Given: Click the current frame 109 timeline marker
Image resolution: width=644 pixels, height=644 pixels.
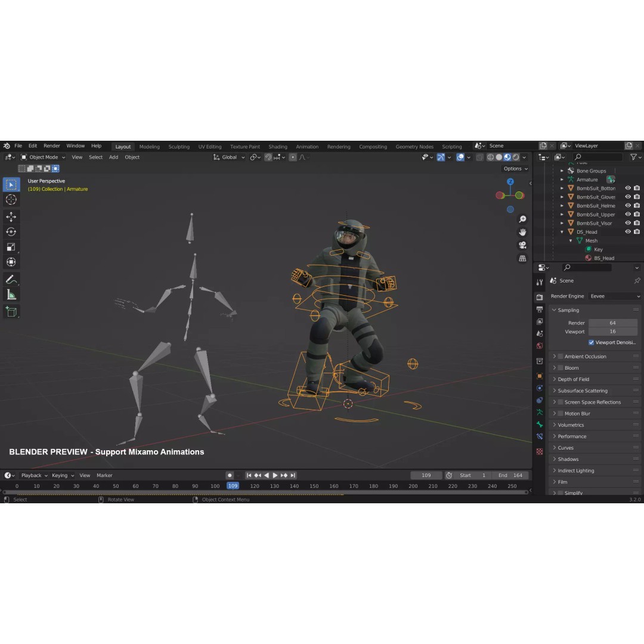Looking at the screenshot, I should (233, 486).
